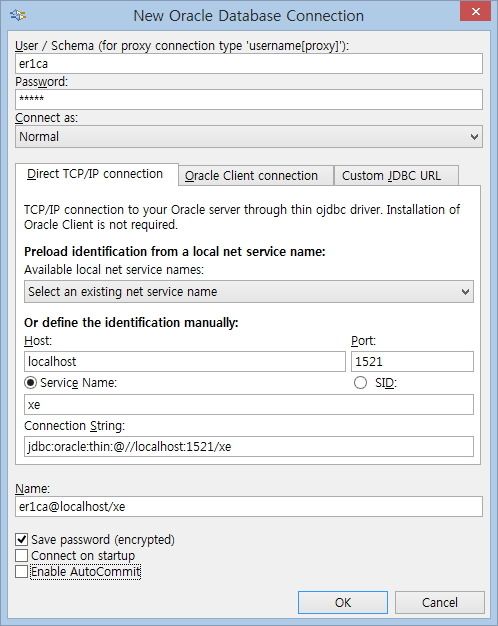
Task: Click into the Password field
Action: coord(249,99)
